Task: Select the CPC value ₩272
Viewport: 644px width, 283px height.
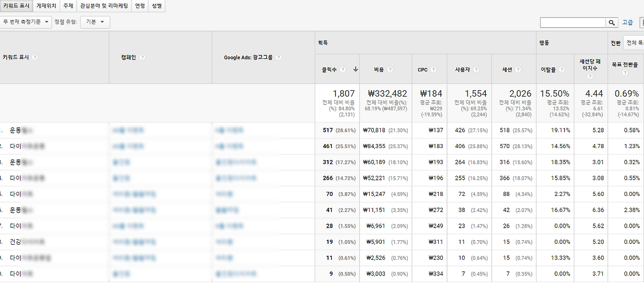Action: (x=436, y=210)
